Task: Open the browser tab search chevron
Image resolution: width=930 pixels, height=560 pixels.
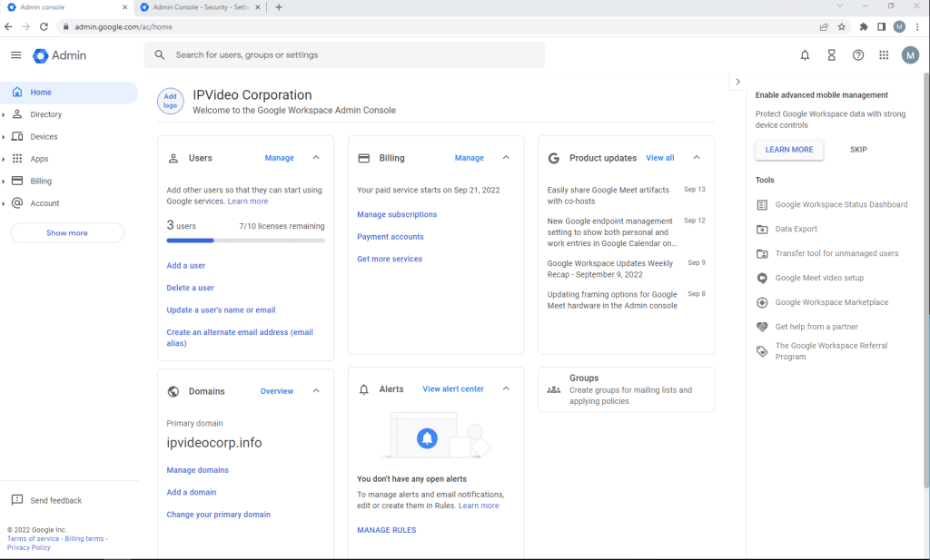Action: (x=840, y=6)
